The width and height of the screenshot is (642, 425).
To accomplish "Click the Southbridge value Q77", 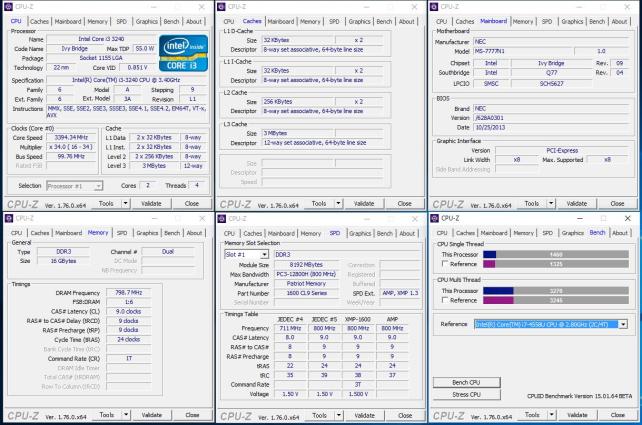I will pyautogui.click(x=552, y=72).
